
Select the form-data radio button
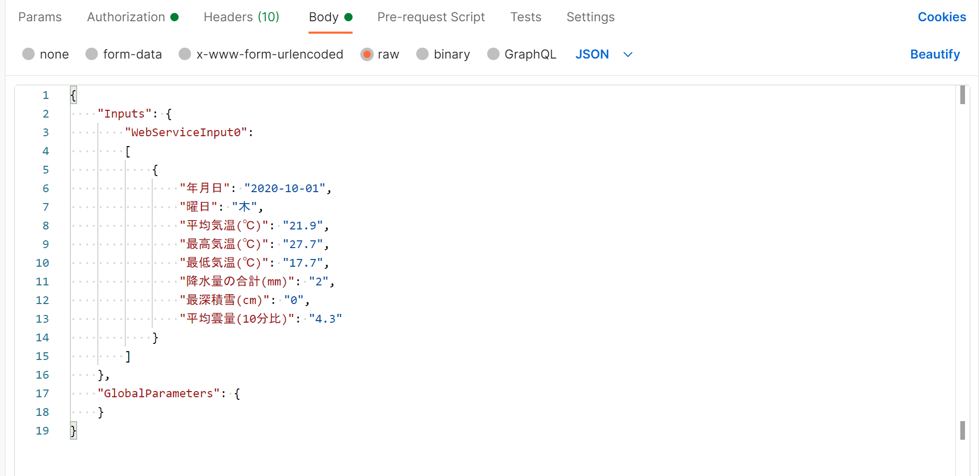(x=92, y=54)
